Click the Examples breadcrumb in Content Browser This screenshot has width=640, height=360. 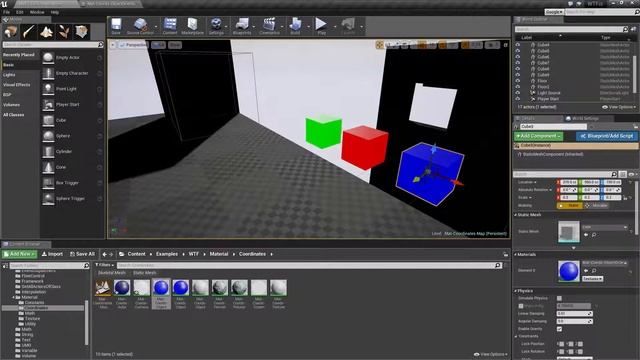(167, 254)
